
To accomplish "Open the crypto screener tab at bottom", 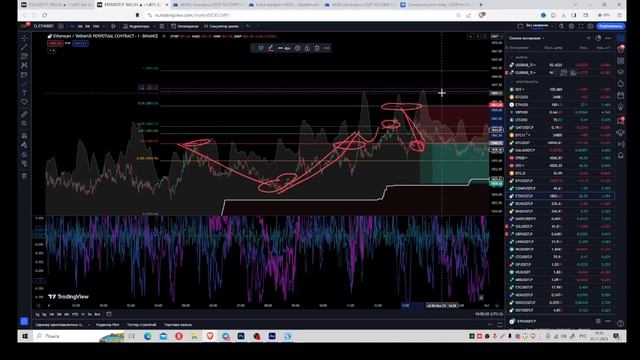I will [59, 325].
